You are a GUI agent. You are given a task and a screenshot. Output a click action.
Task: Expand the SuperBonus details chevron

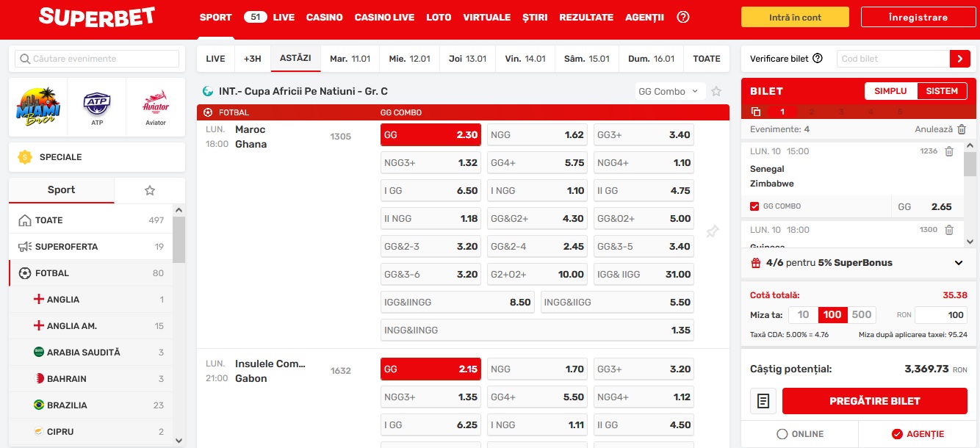[959, 263]
